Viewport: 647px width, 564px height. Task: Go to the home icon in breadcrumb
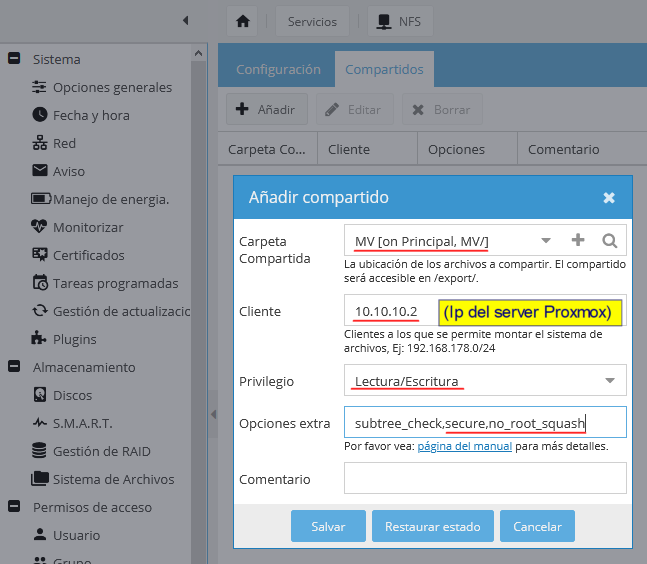coord(242,21)
